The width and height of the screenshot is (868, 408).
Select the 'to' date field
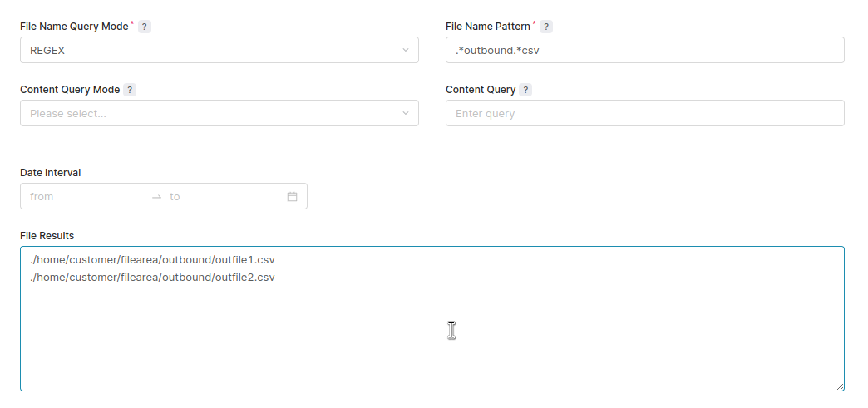[220, 197]
